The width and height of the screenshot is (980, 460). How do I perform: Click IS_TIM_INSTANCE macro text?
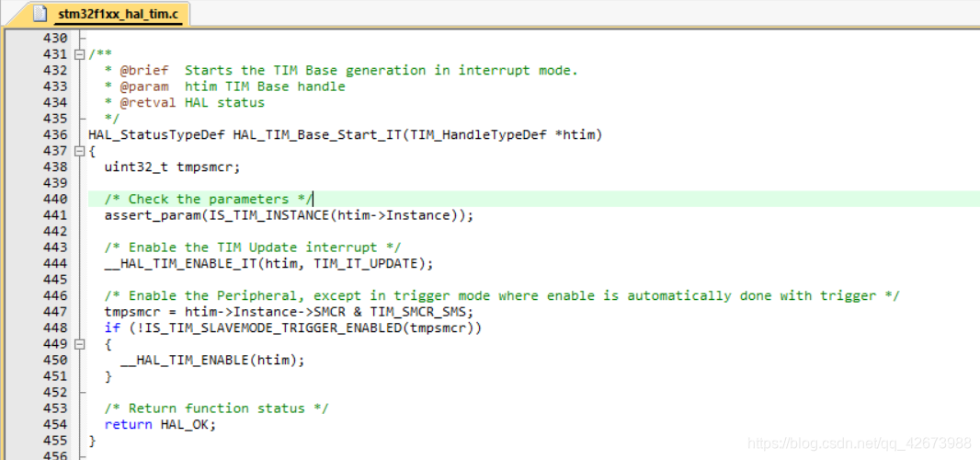[269, 215]
